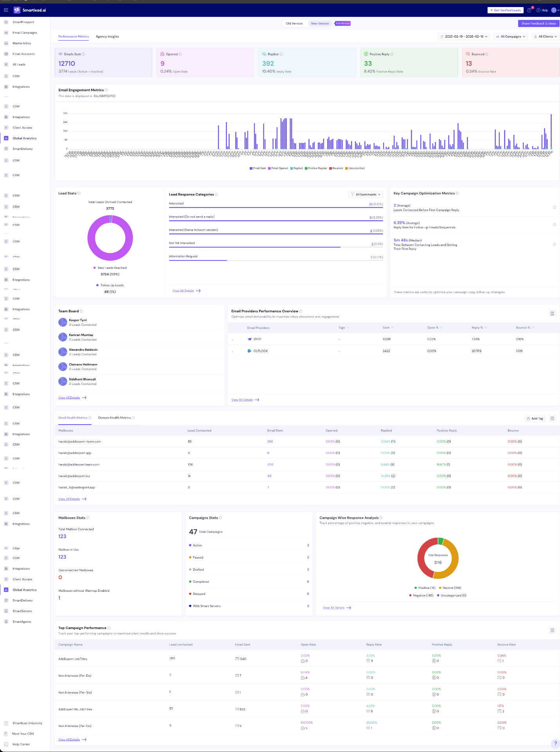560x752 pixels.
Task: Expand the SMTP provider row
Action: click(232, 340)
